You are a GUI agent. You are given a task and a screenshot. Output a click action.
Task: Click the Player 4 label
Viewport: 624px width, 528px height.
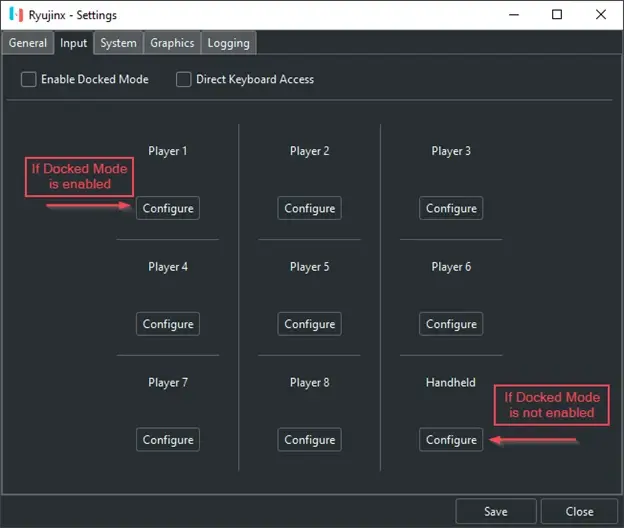click(168, 267)
